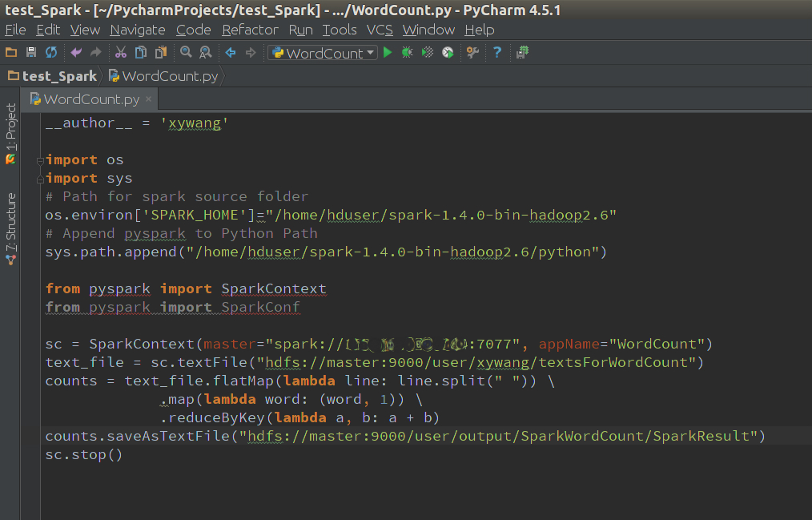Open Find with the magnifier icon

click(184, 51)
